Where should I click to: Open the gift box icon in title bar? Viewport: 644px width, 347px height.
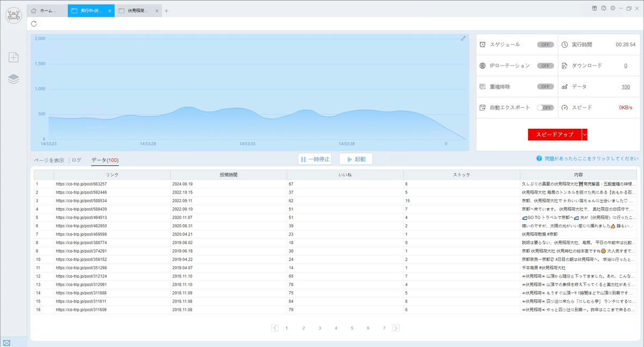(x=595, y=8)
